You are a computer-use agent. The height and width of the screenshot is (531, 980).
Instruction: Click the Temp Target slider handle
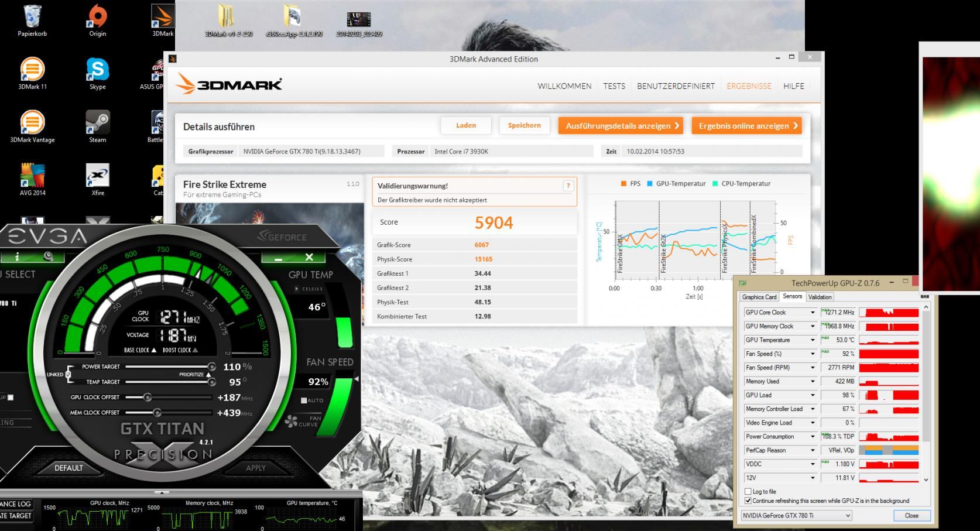pyautogui.click(x=211, y=382)
